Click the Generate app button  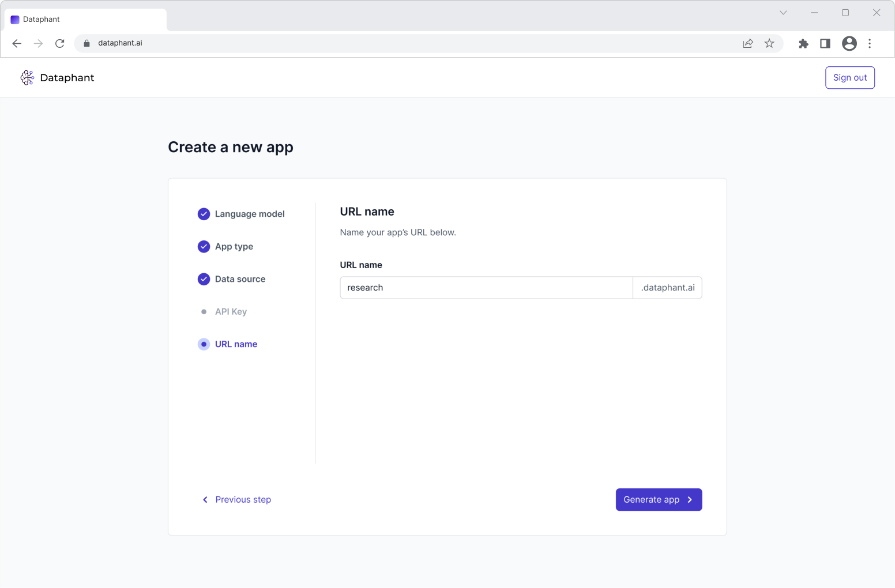tap(659, 500)
